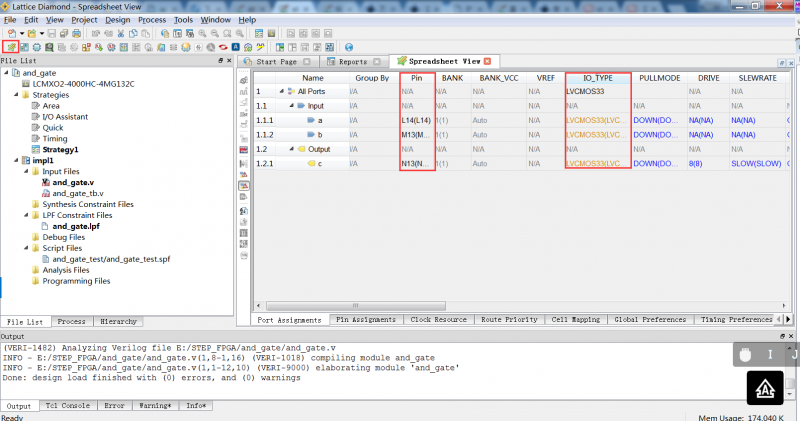This screenshot has width=800, height=421.
Task: Click the red Programmer toolbar icon
Action: point(223,47)
